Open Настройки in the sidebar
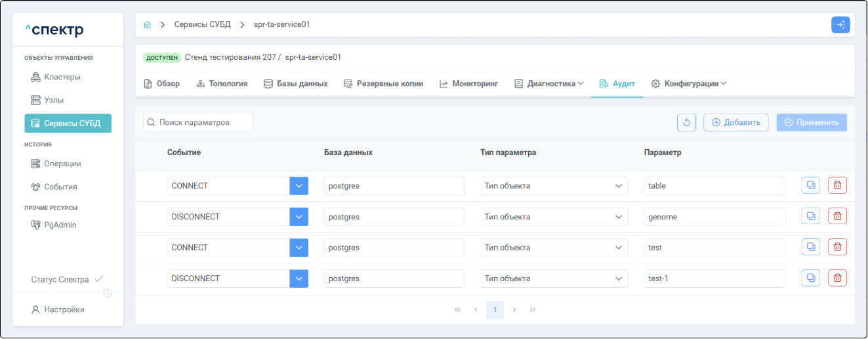868x339 pixels. coord(64,309)
